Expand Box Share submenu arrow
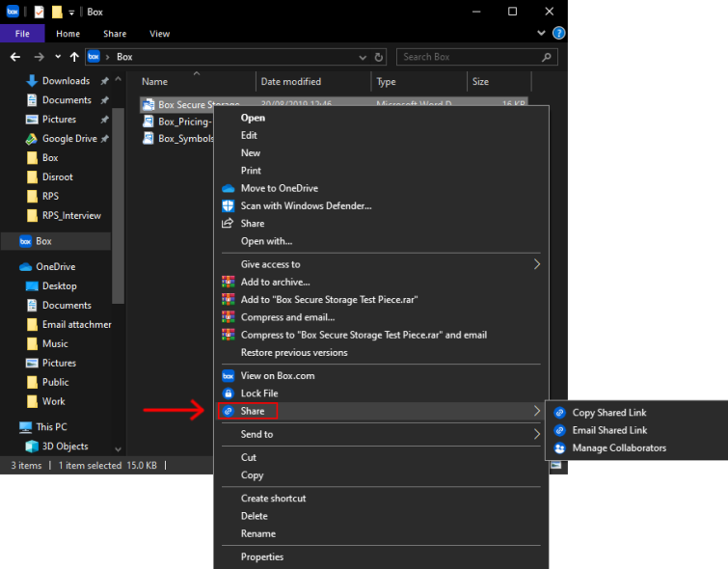Screen dimensions: 728x569 tap(537, 411)
